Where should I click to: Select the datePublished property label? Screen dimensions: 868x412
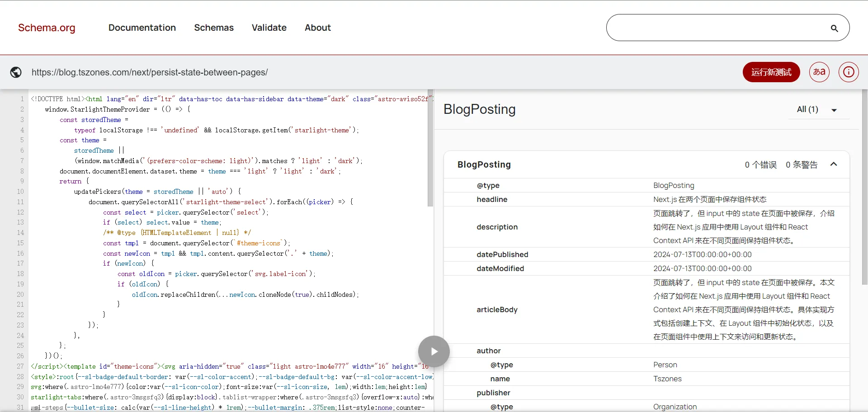502,254
